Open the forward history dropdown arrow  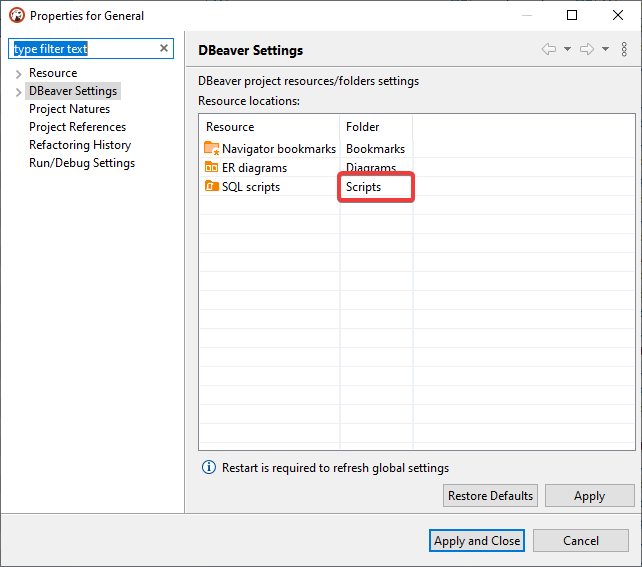coord(605,49)
